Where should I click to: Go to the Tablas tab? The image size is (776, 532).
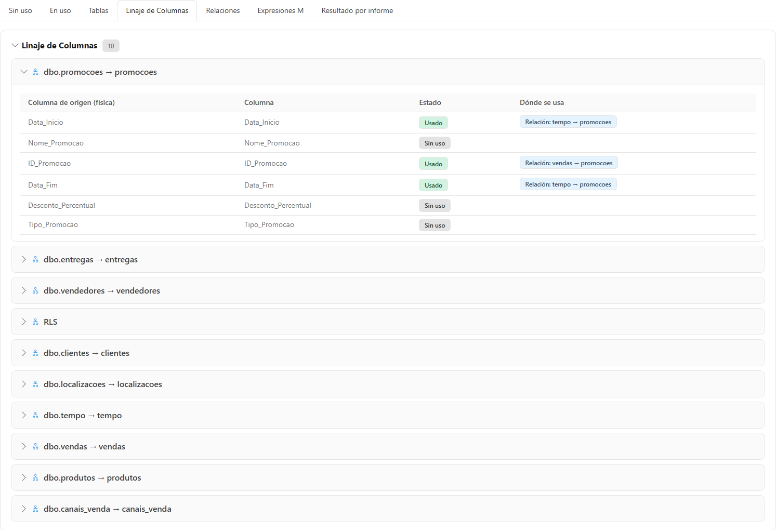(98, 10)
